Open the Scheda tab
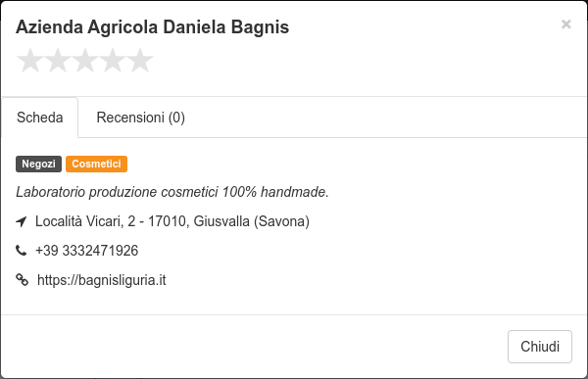The width and height of the screenshot is (588, 379). [x=40, y=118]
